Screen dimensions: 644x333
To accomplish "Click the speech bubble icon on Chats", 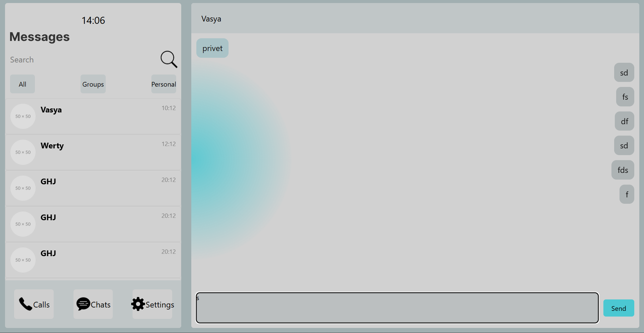I will (x=83, y=304).
